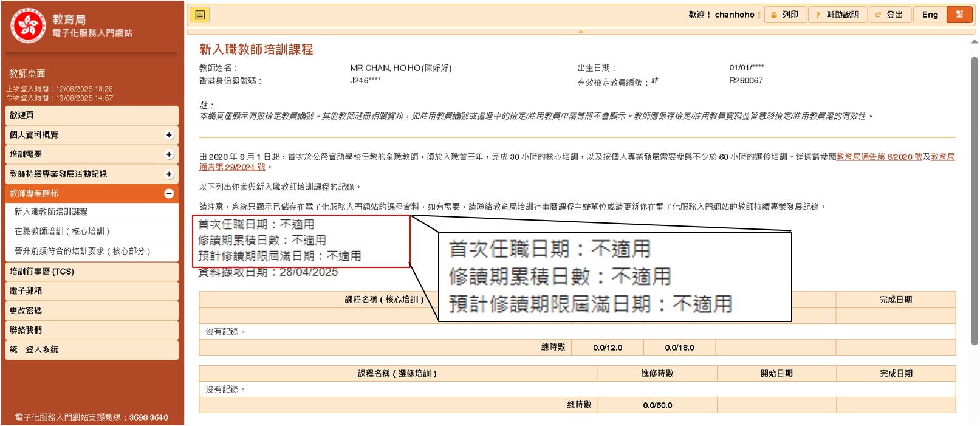Go to 電子郵箱 in the sidebar

point(92,291)
